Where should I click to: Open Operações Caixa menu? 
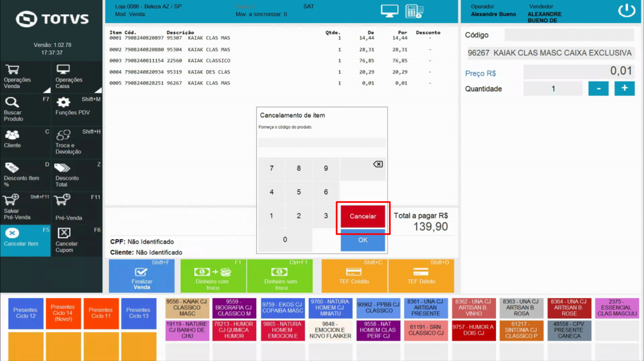pos(77,77)
